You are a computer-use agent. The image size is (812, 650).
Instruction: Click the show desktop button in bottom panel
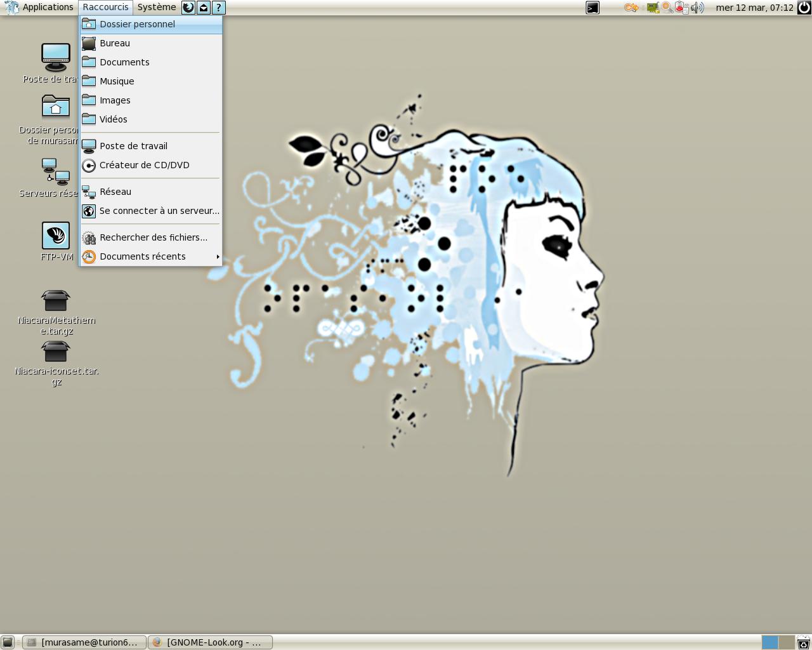point(8,642)
